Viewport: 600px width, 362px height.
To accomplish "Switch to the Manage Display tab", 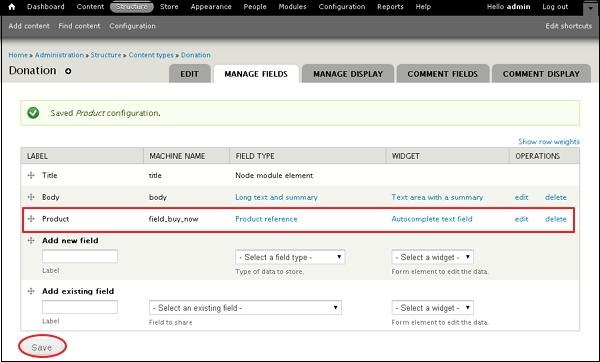I will tap(348, 74).
